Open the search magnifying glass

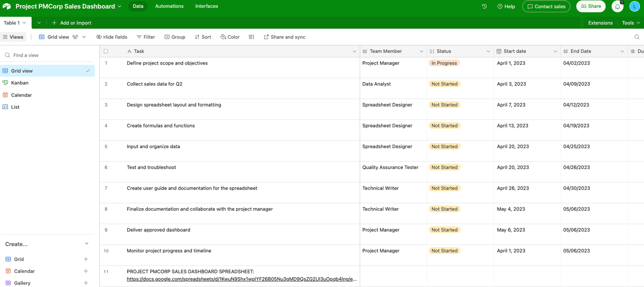click(637, 37)
